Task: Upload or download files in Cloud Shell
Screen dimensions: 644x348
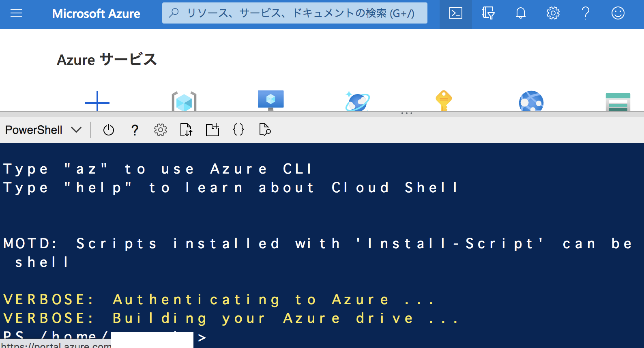Action: (186, 130)
